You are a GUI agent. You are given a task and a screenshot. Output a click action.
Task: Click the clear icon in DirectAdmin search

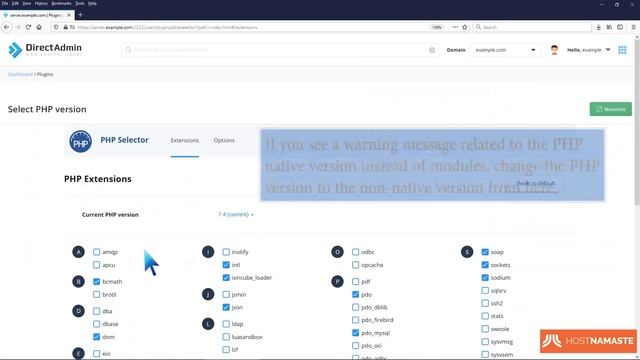point(432,50)
